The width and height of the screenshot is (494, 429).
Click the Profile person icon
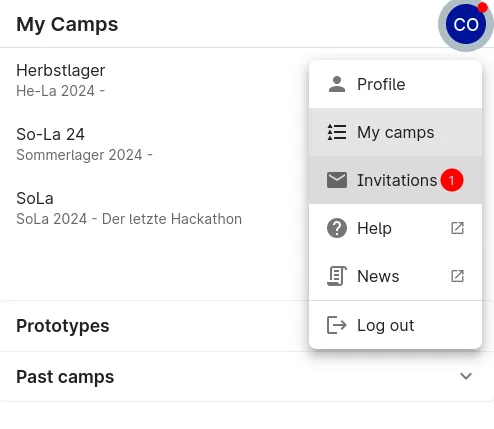point(337,84)
